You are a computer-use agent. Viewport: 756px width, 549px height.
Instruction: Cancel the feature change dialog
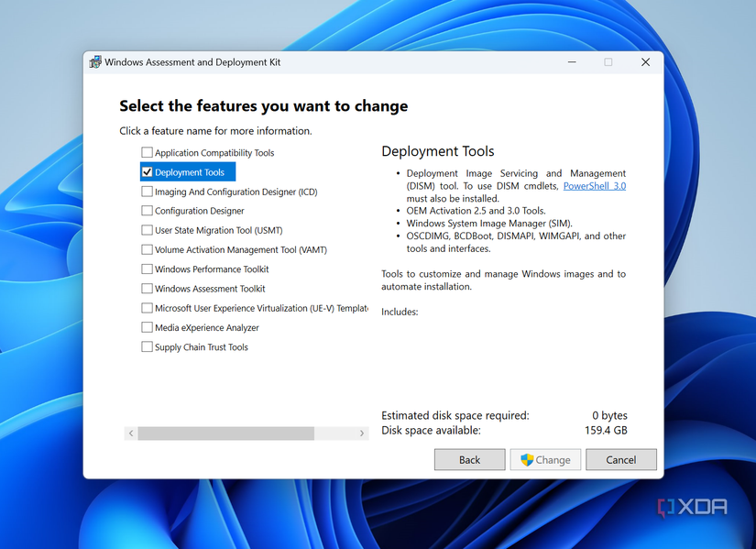tap(620, 459)
